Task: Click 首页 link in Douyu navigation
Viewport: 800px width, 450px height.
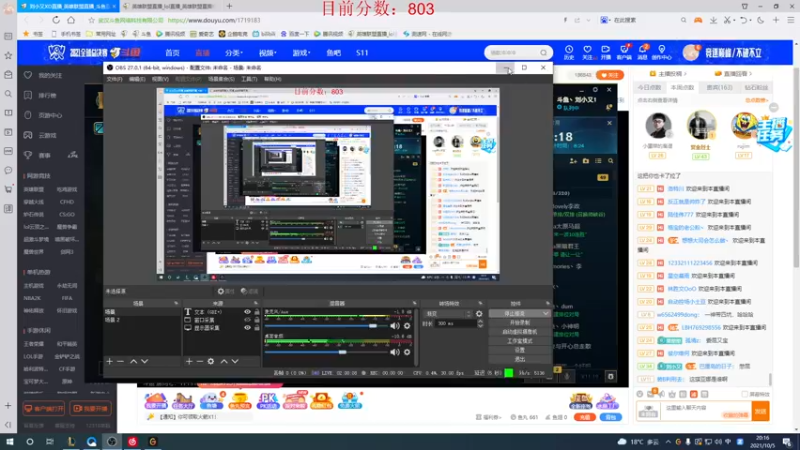Action: [x=172, y=53]
